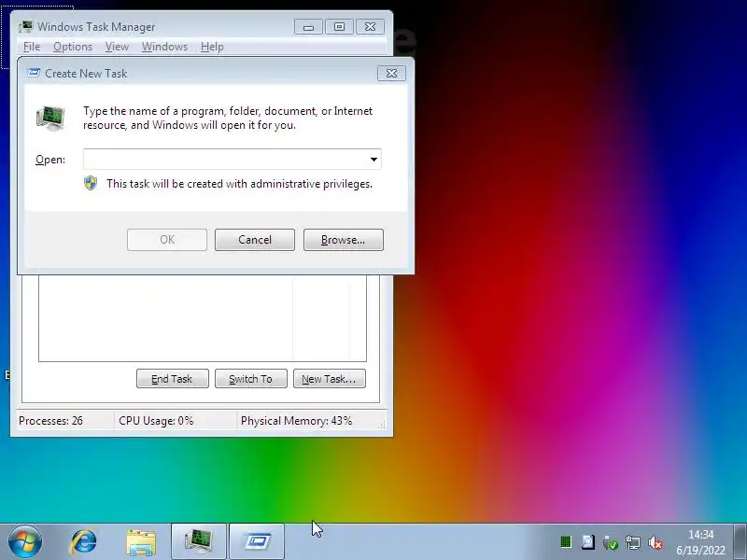Click the computer Run icon in dialog
This screenshot has height=560, width=747.
[x=50, y=119]
